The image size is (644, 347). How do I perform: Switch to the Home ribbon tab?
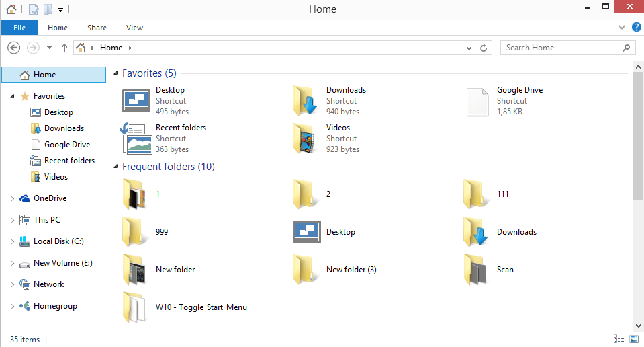coord(58,28)
